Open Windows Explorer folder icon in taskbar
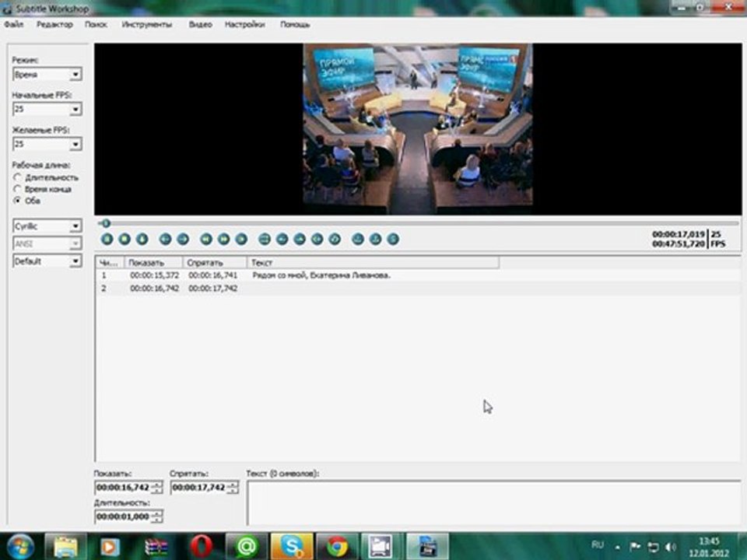This screenshot has width=747, height=560. (x=65, y=546)
